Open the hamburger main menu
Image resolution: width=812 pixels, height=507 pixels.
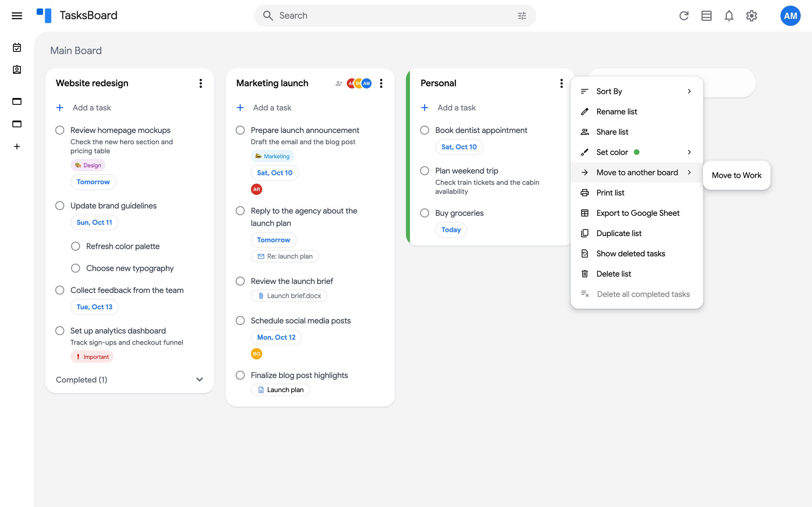[17, 16]
